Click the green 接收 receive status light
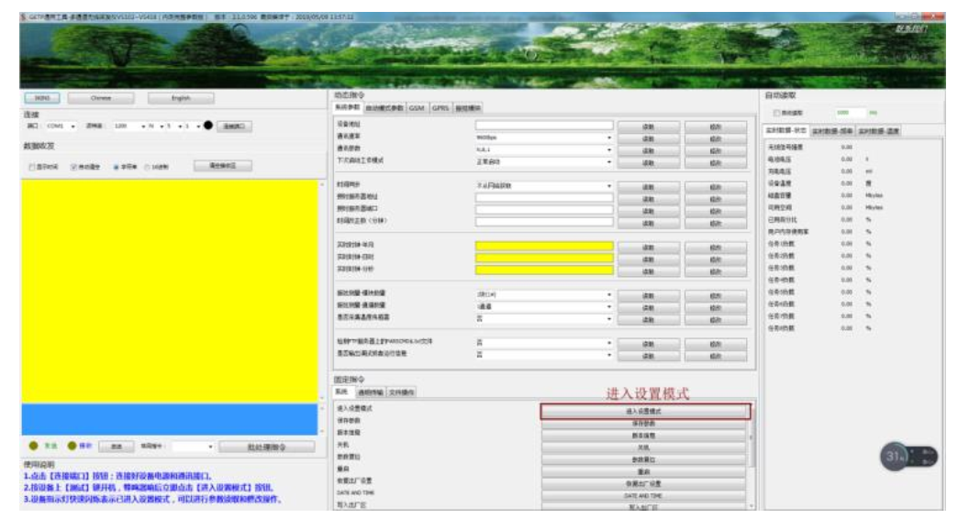 [72, 445]
